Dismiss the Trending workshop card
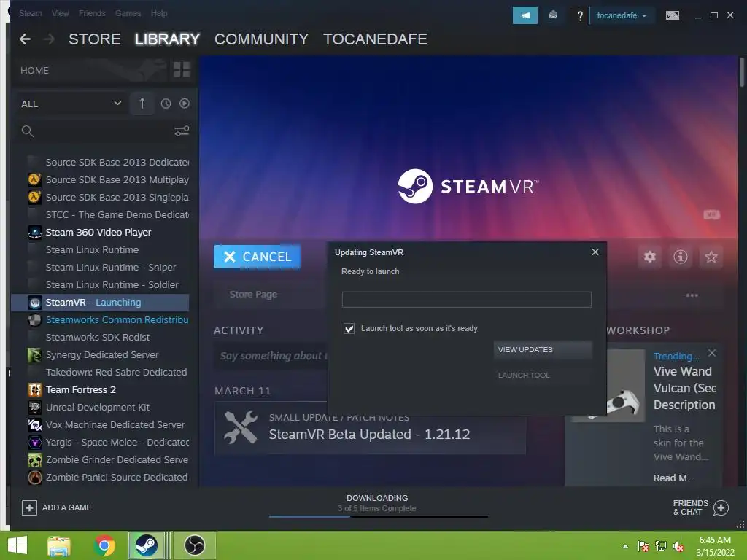The height and width of the screenshot is (560, 747). [712, 353]
